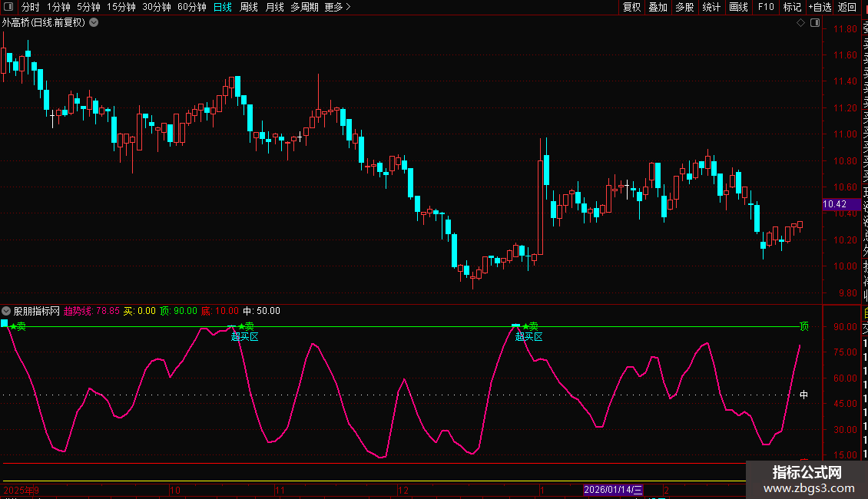Add stock via +自选 button

click(x=820, y=7)
